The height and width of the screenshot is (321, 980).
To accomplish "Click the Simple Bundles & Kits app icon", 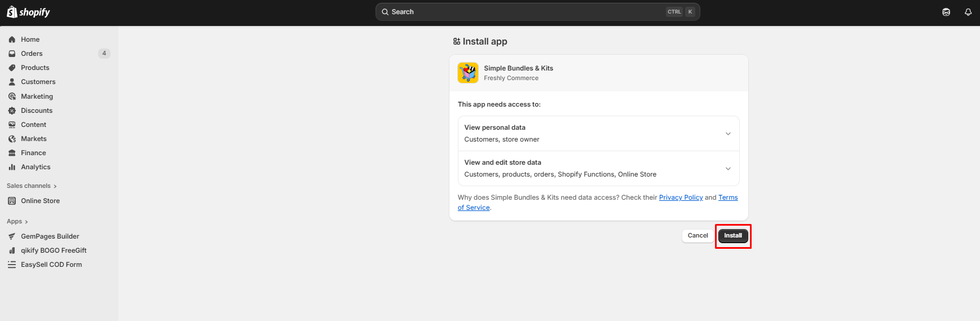I will (468, 73).
